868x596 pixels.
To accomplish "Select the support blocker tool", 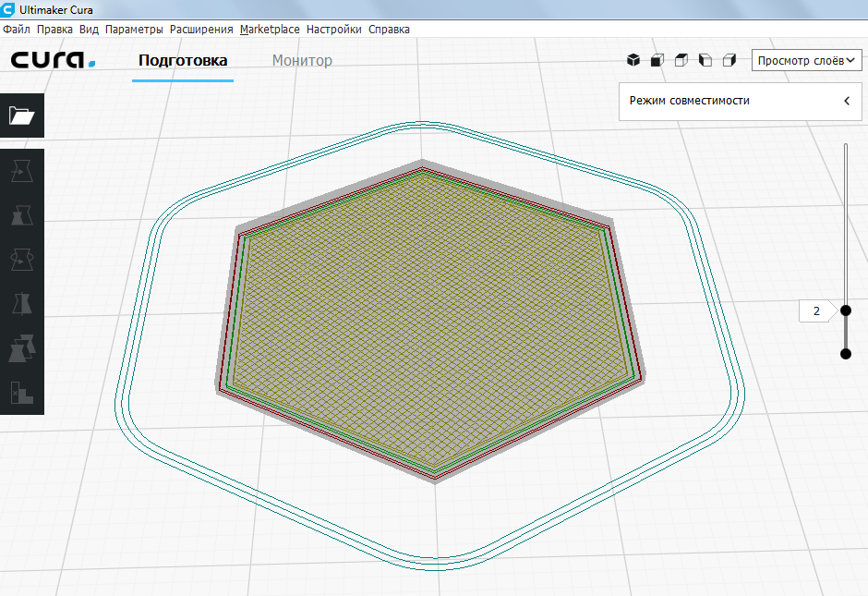I will click(21, 393).
